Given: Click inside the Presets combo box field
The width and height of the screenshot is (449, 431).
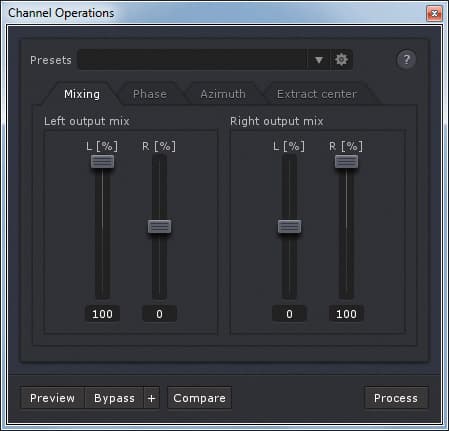Looking at the screenshot, I should click(x=192, y=60).
